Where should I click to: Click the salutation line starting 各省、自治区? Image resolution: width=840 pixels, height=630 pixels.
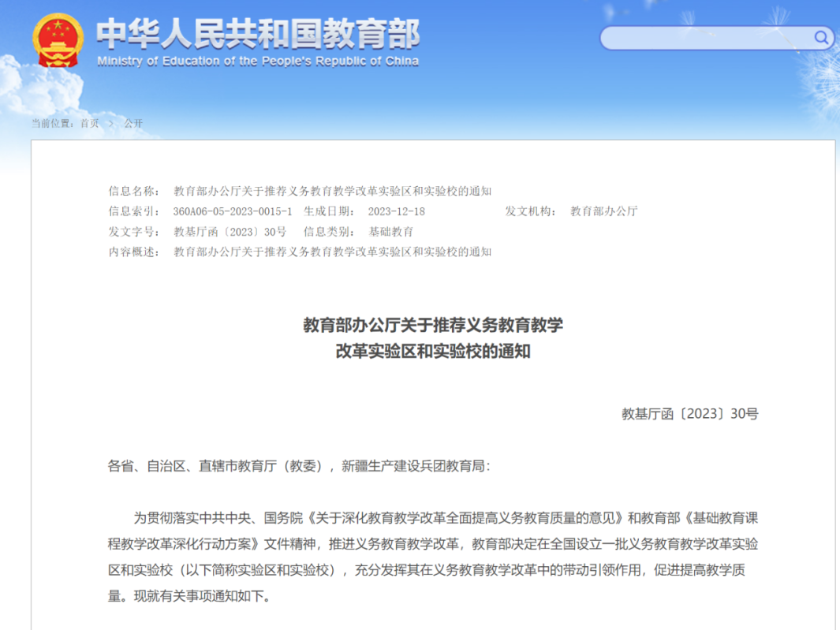[299, 466]
